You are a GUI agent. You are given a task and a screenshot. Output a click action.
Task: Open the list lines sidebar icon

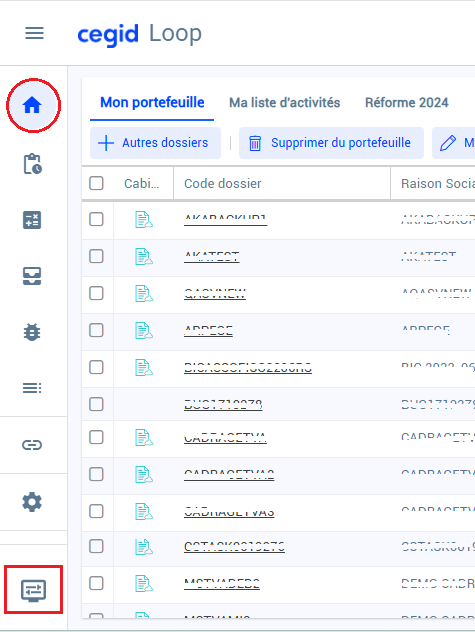pos(32,388)
